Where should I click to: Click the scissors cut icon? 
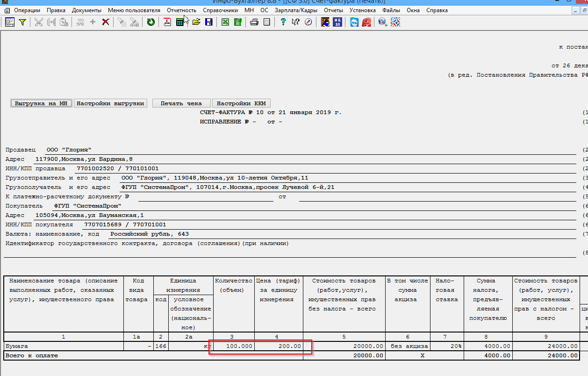39,22
